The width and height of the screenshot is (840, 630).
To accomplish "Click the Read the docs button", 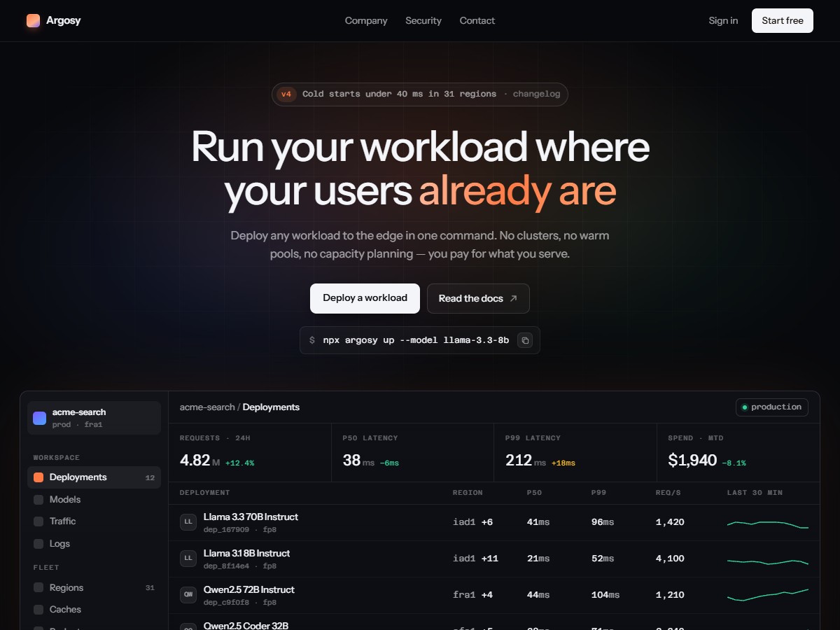I will pyautogui.click(x=478, y=298).
